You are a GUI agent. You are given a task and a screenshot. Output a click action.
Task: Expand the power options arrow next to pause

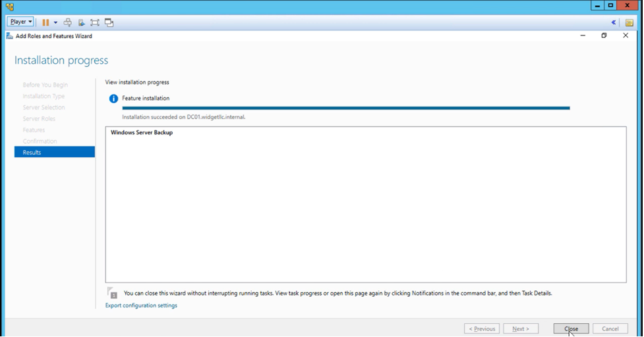pos(55,22)
